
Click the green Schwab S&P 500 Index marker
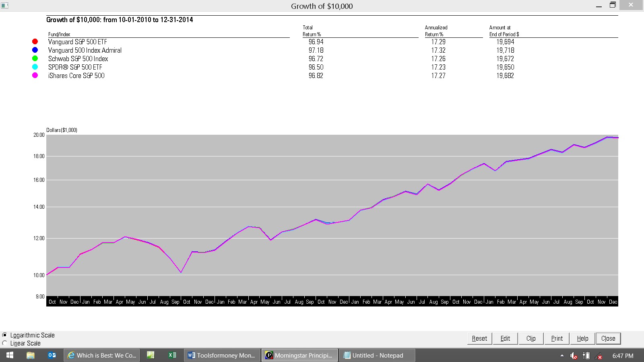click(35, 58)
